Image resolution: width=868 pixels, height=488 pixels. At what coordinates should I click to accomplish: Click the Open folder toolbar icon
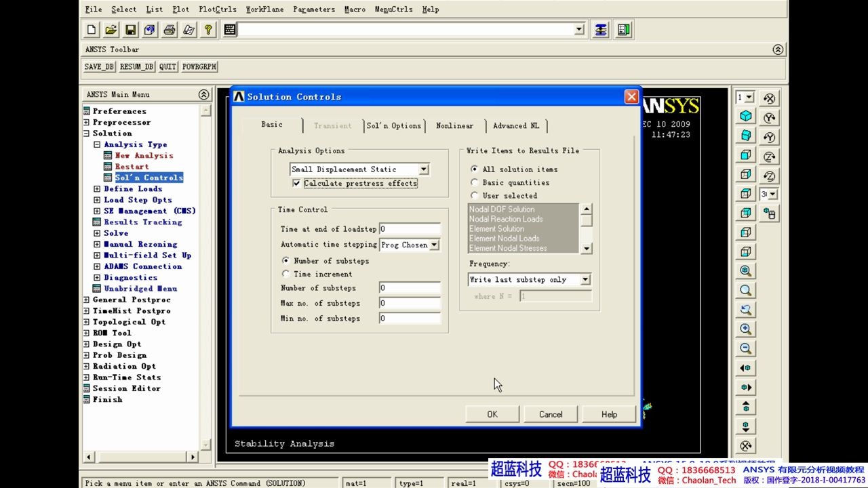tap(111, 30)
